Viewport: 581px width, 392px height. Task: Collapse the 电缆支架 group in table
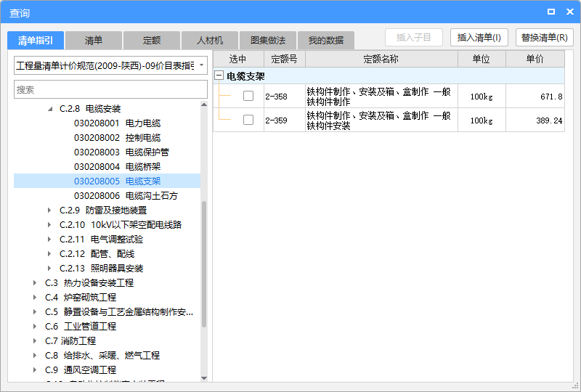click(219, 75)
